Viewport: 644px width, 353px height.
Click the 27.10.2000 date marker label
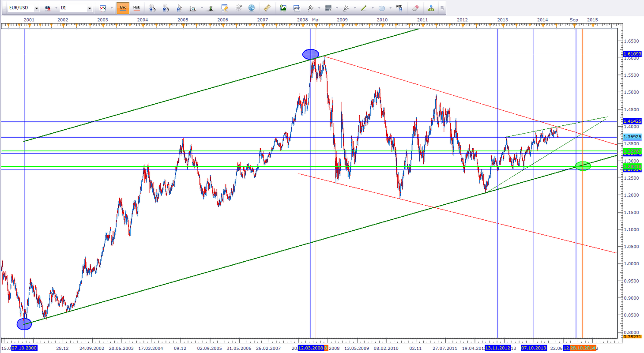(24, 348)
